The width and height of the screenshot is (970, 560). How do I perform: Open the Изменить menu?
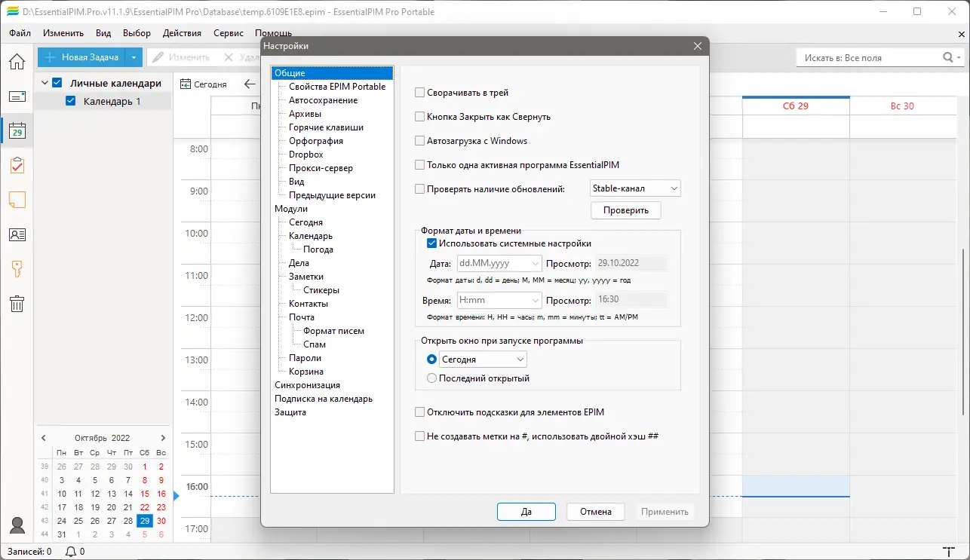tap(63, 33)
